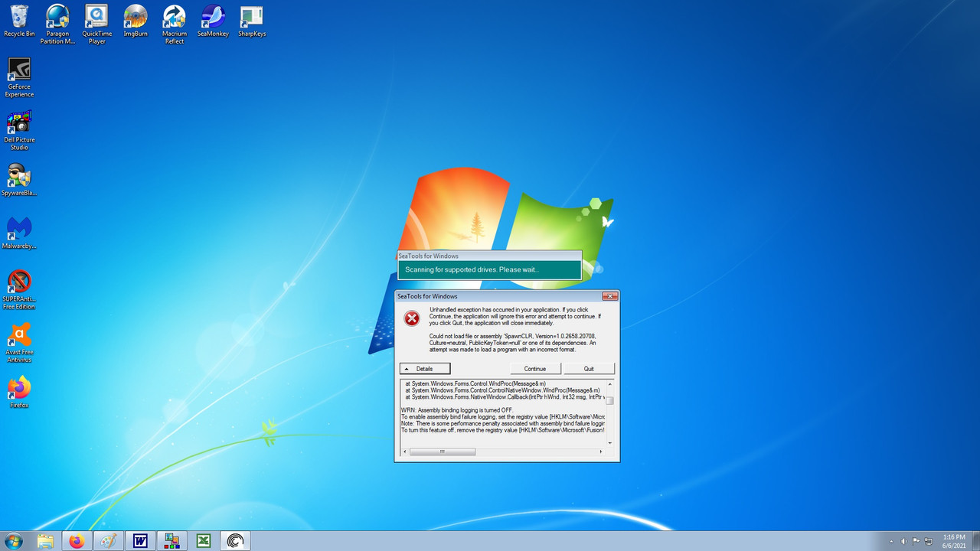Click the details vertical scrollbar down arrow

tap(610, 443)
